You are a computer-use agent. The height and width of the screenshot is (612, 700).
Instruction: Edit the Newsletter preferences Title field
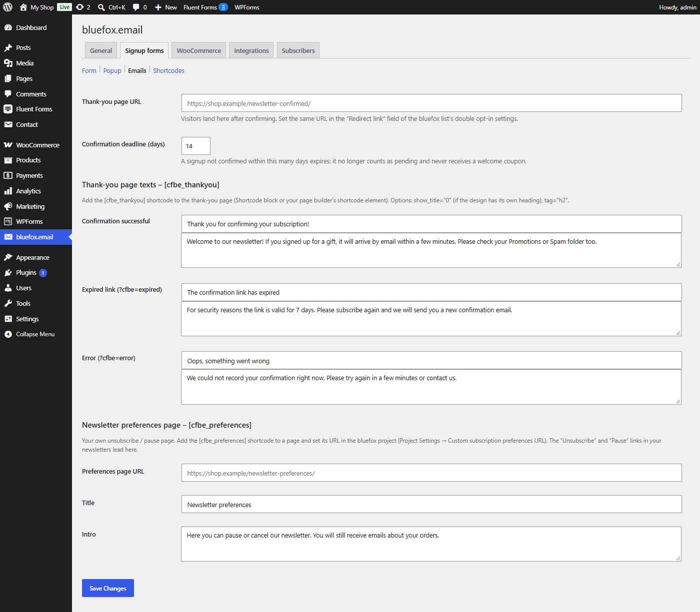431,504
